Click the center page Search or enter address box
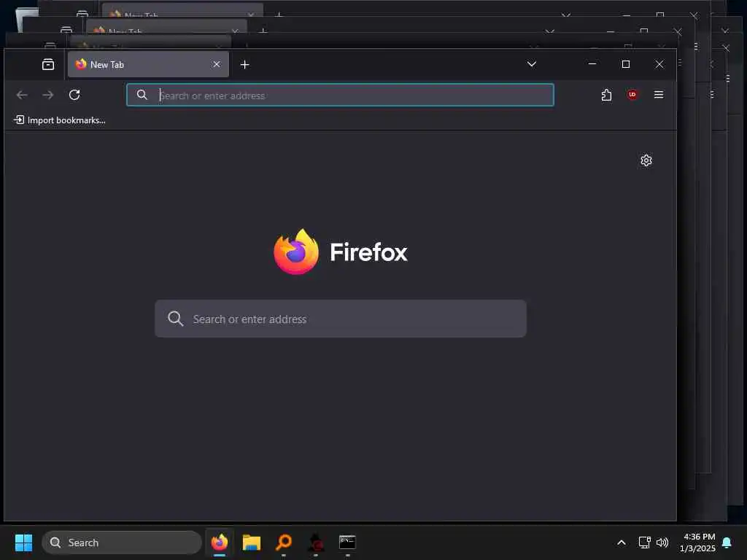The image size is (747, 560). [x=341, y=319]
